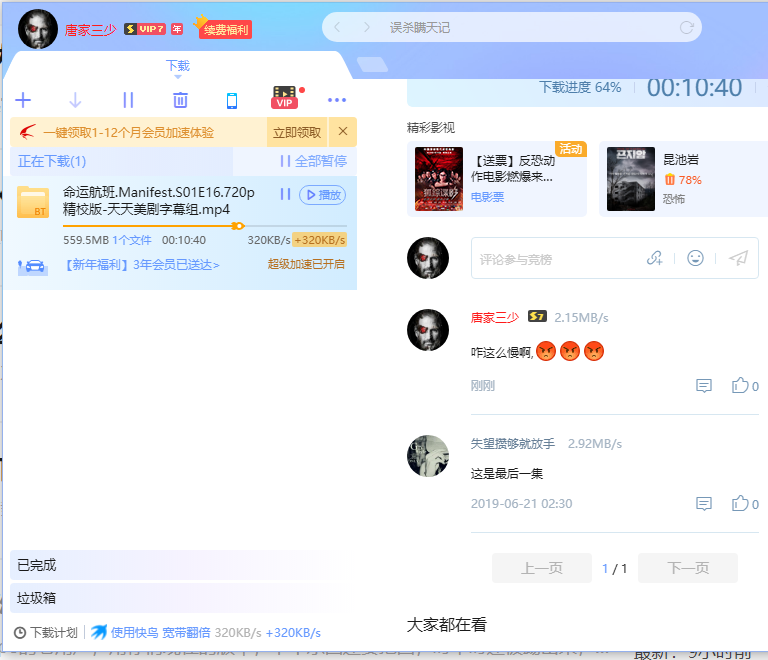The height and width of the screenshot is (660, 768).
Task: Click the emoji smiley icon in comment box
Action: point(695,258)
